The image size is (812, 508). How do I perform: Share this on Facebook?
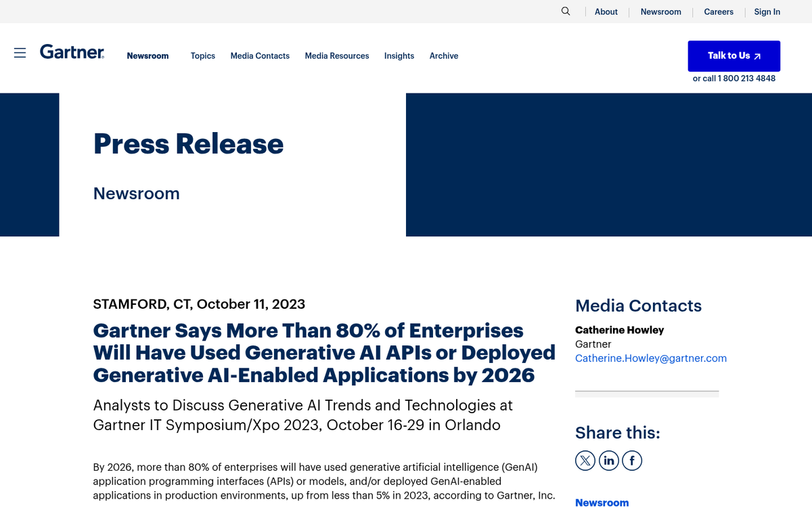(x=632, y=461)
